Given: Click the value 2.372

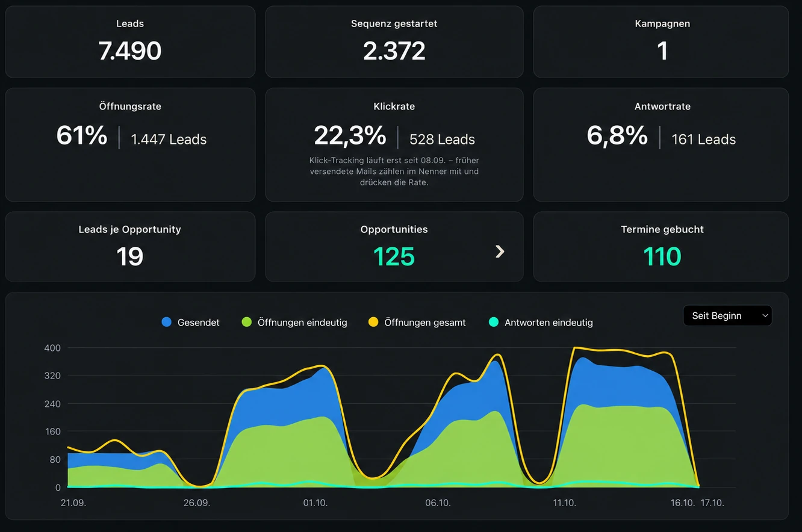Looking at the screenshot, I should coord(394,51).
